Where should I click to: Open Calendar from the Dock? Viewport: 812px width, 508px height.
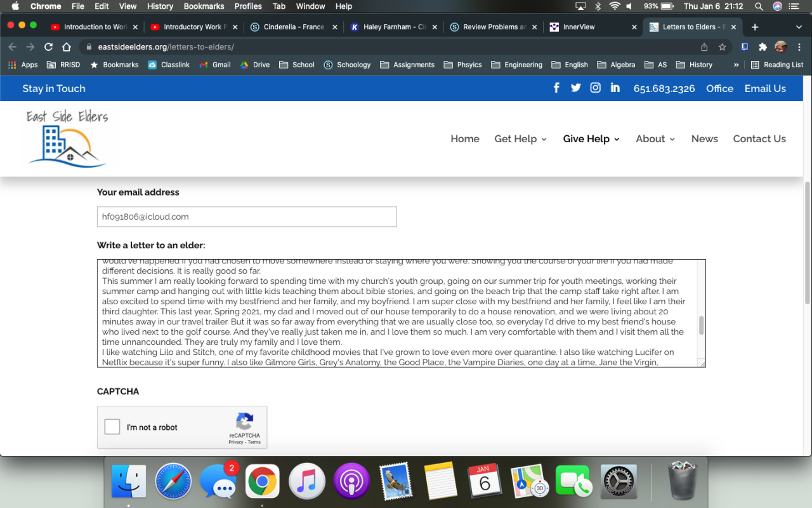[485, 481]
